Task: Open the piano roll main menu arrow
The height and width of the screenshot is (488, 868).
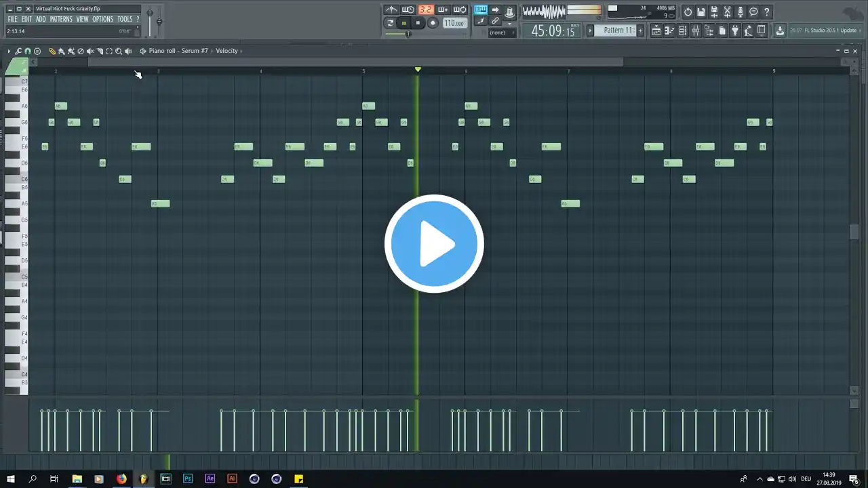Action: pyautogui.click(x=9, y=51)
